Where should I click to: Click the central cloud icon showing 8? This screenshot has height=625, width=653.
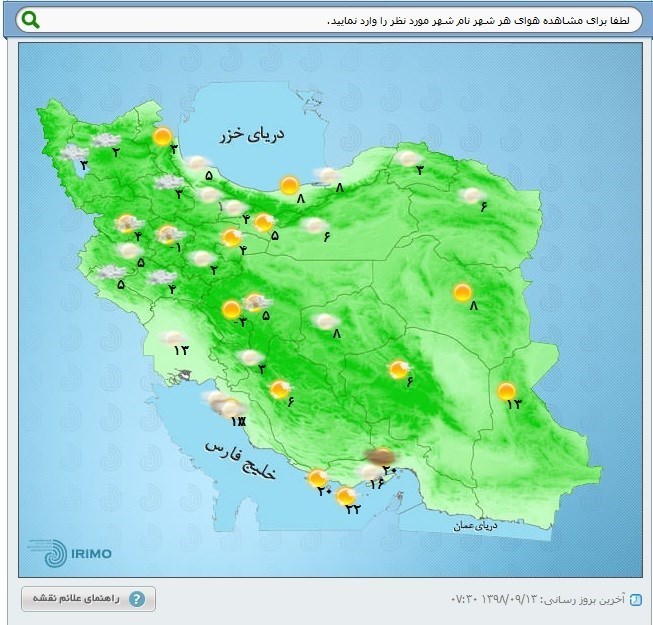click(325, 321)
